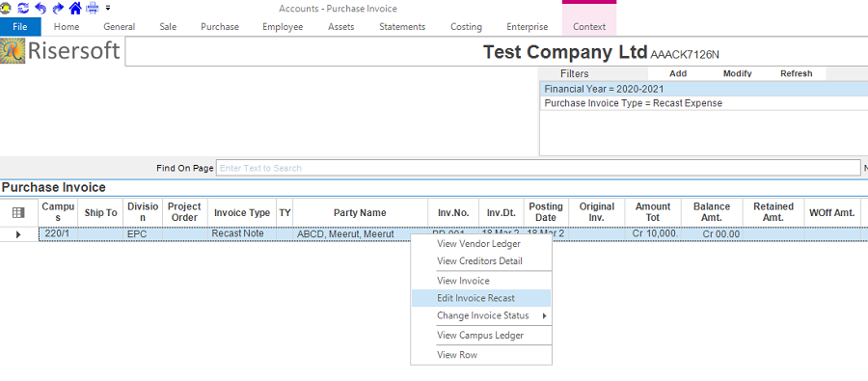Click the Add filter button
This screenshot has width=868, height=381.
pos(678,73)
